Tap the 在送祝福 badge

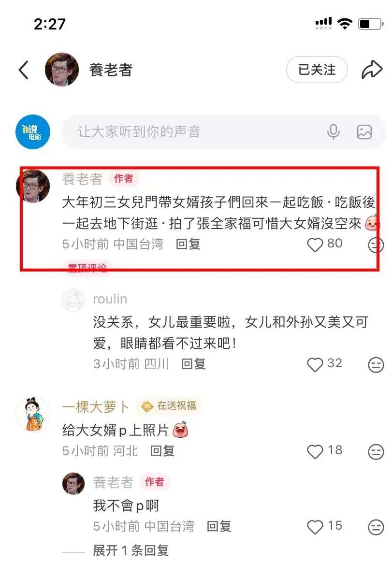pos(169,406)
